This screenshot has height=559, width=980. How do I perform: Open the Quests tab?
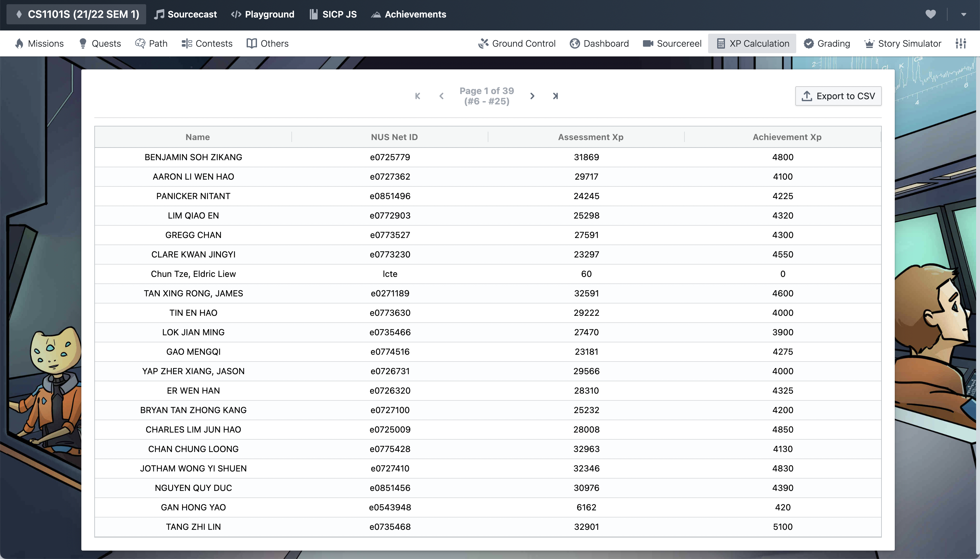tap(100, 43)
